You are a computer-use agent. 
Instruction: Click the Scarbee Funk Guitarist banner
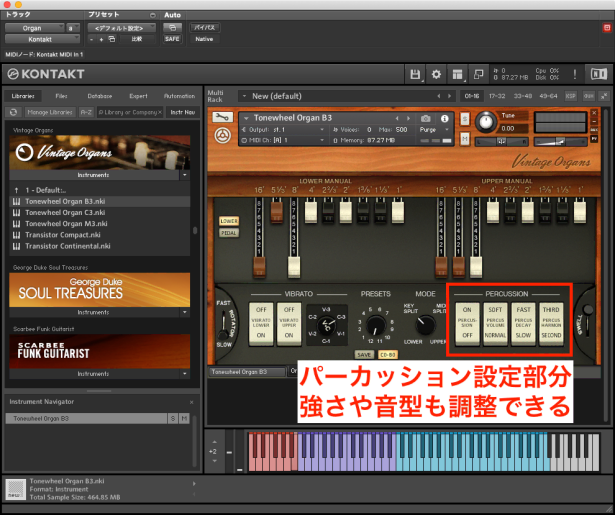point(100,351)
